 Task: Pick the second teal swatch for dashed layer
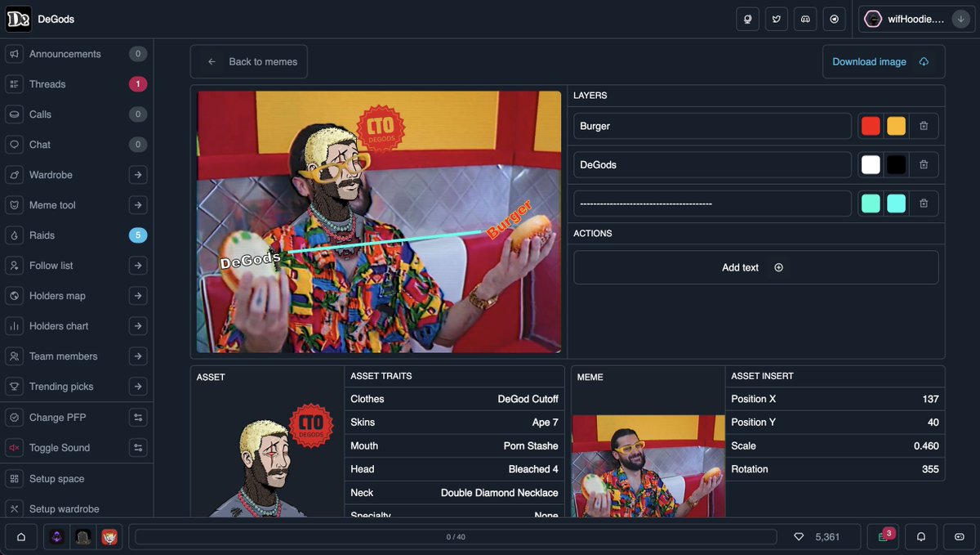[x=896, y=203]
